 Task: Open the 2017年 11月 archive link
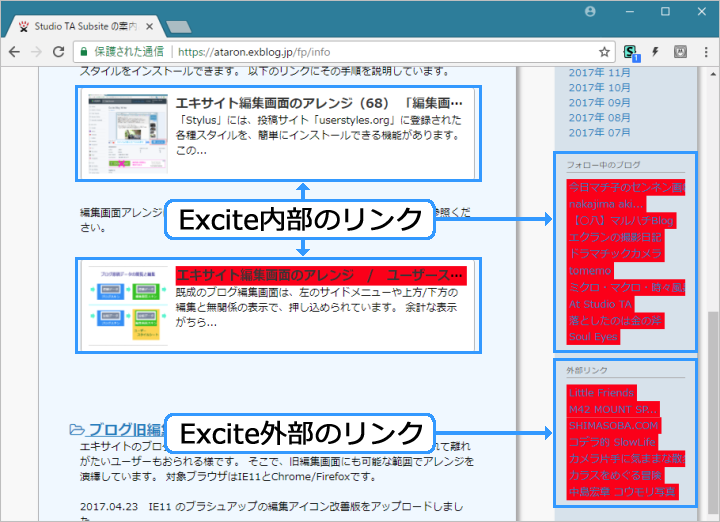tap(599, 73)
